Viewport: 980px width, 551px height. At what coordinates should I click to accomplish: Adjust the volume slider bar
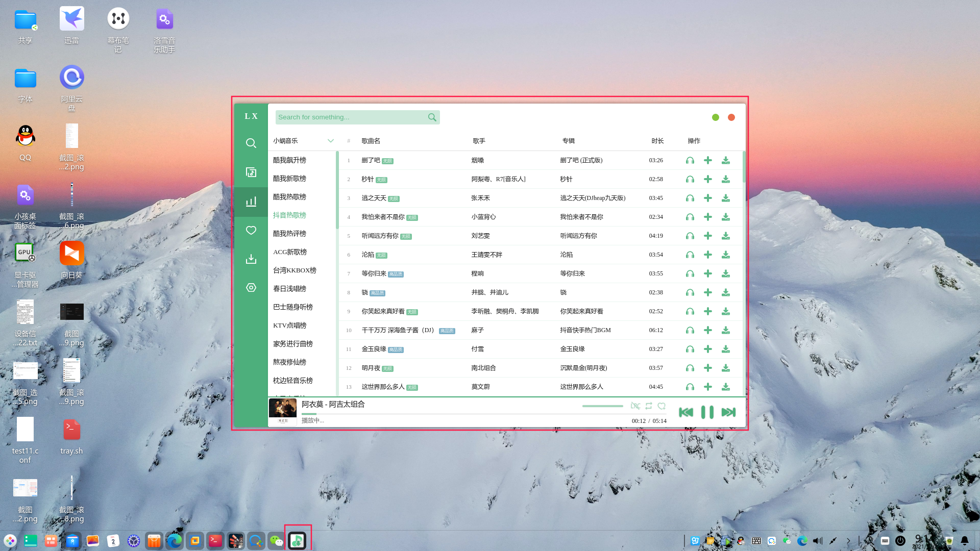602,406
